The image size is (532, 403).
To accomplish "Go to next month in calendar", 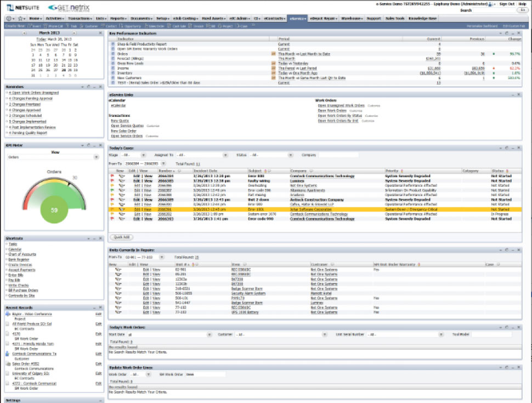I will click(x=74, y=33).
